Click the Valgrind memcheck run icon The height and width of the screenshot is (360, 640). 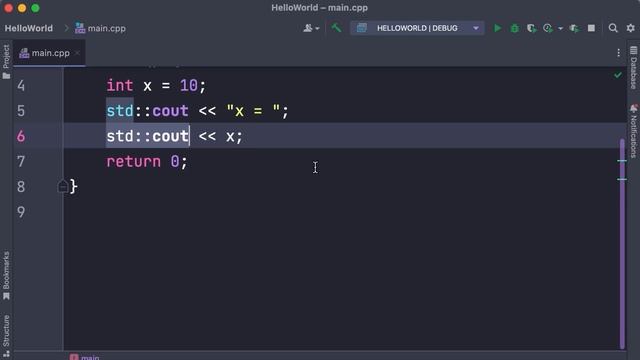coord(574,28)
